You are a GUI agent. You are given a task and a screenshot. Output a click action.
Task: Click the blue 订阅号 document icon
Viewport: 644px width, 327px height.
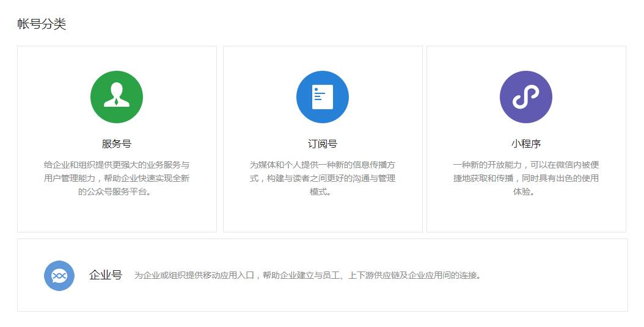click(x=323, y=97)
